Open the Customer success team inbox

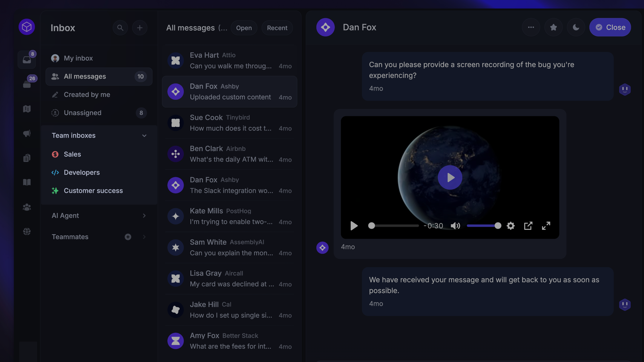tap(93, 191)
